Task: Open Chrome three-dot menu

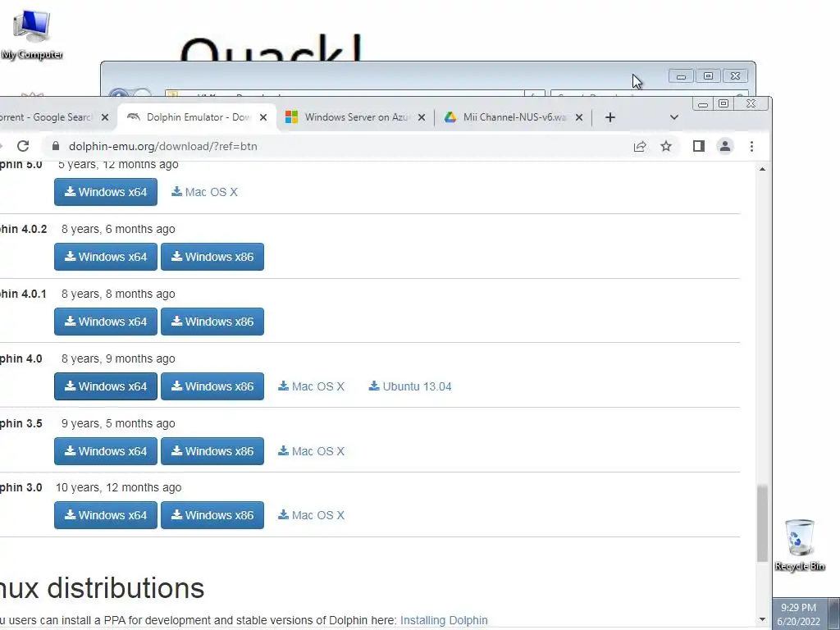Action: pos(751,146)
